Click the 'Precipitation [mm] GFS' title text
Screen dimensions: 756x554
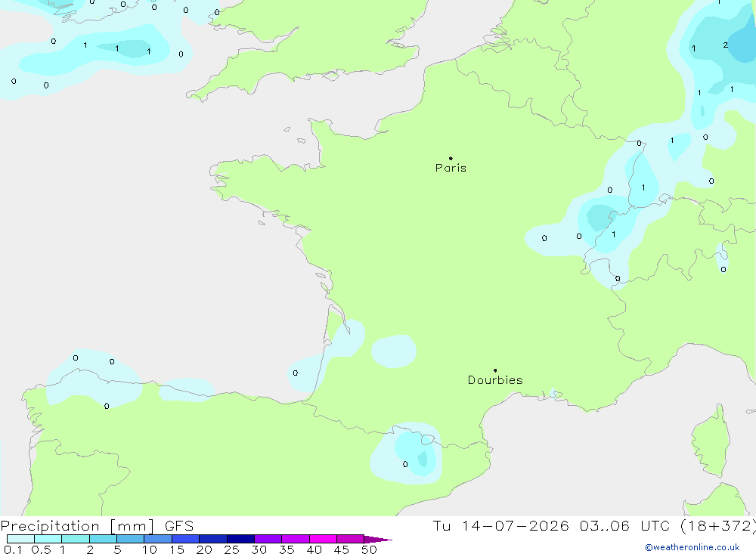[x=97, y=525]
